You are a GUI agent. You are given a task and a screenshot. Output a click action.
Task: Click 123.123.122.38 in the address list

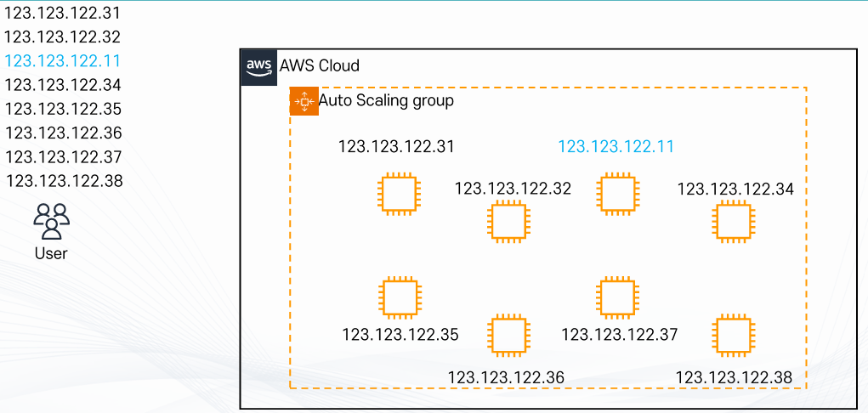coord(65,181)
